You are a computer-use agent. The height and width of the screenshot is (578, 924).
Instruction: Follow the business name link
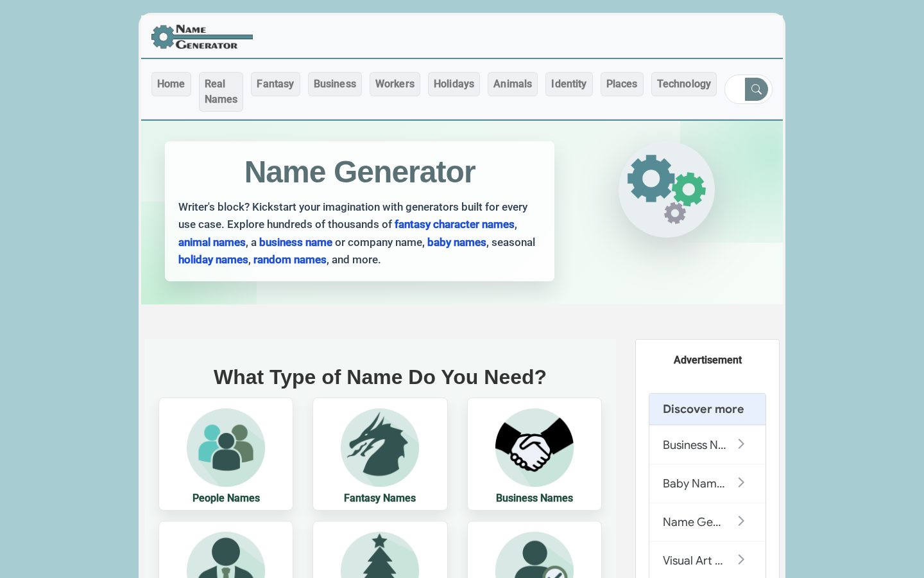(296, 242)
